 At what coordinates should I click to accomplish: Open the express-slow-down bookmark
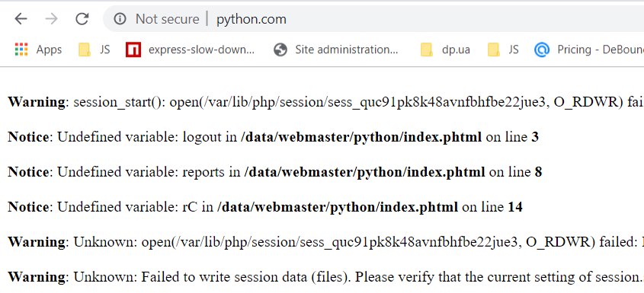[x=202, y=49]
